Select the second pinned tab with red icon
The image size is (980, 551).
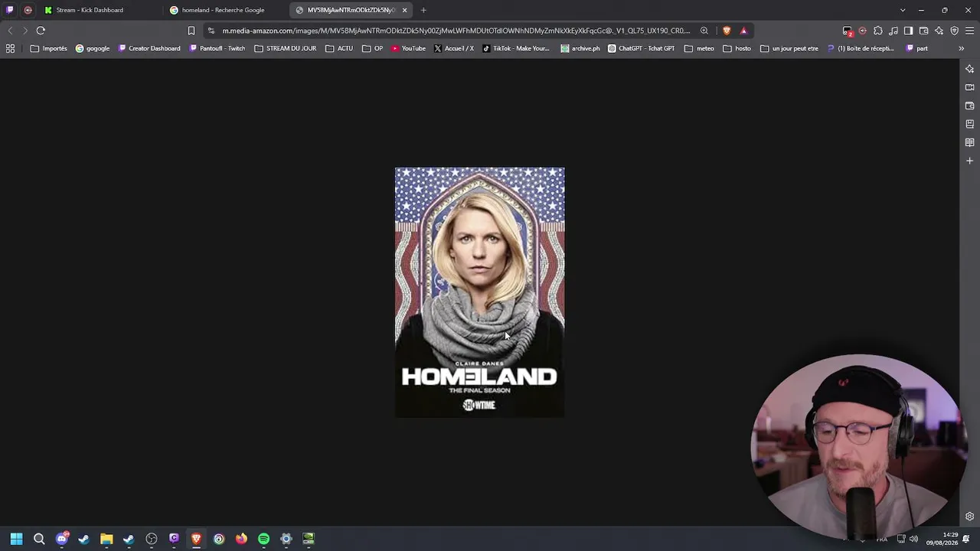tap(28, 10)
